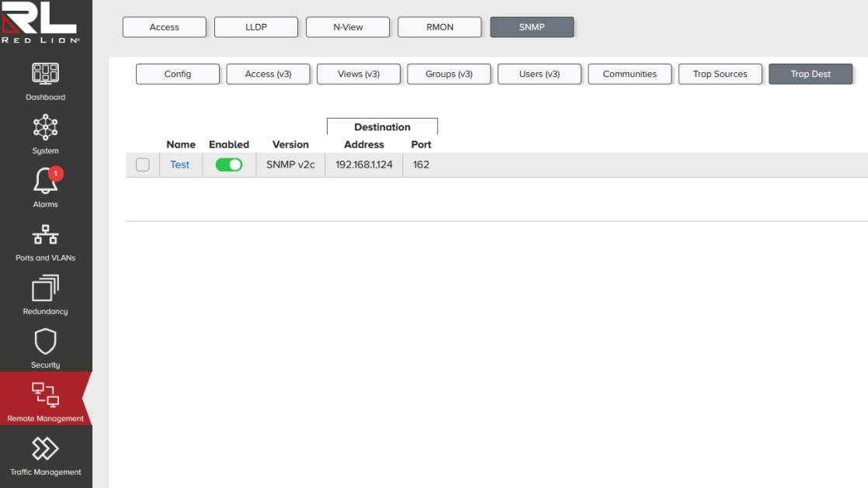This screenshot has width=868, height=488.
Task: Open Traffic Management settings
Action: pyautogui.click(x=45, y=456)
